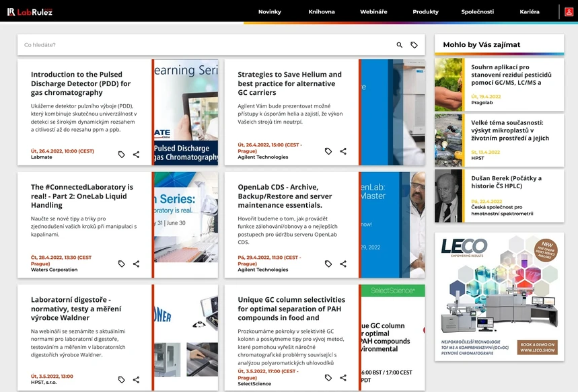Click the tag filter icon in search bar
This screenshot has width=578, height=392.
click(x=414, y=45)
